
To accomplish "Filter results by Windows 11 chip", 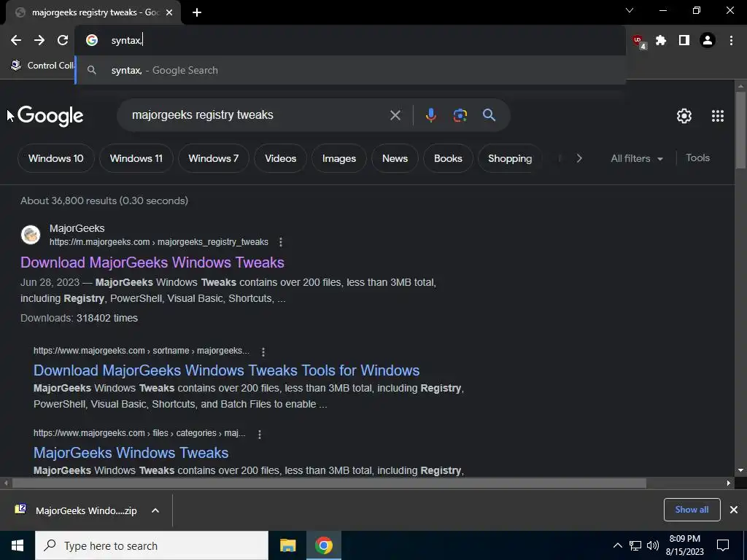I will pyautogui.click(x=136, y=158).
